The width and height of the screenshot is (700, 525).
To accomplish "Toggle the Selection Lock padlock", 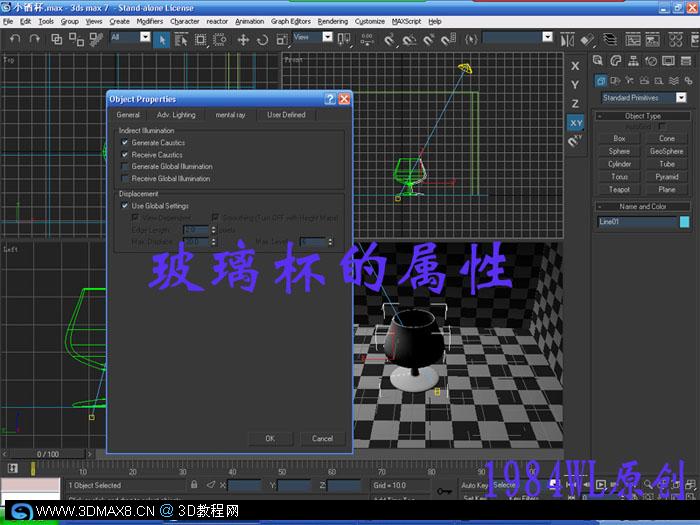I will coord(194,484).
